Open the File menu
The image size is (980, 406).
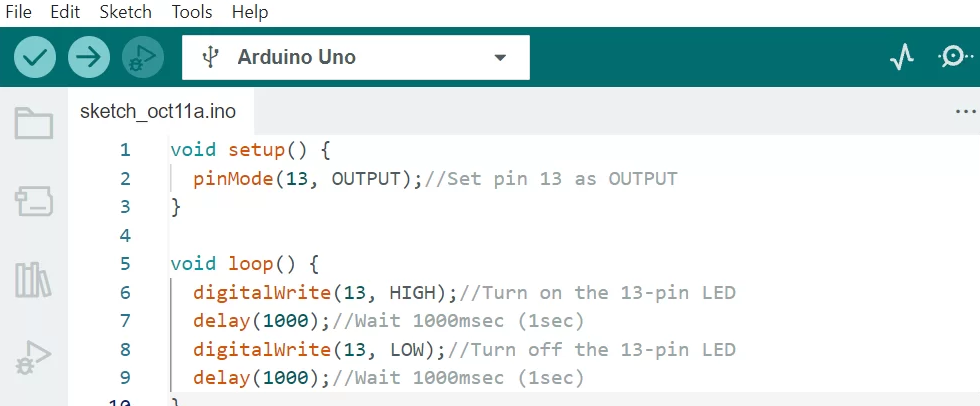pyautogui.click(x=18, y=12)
